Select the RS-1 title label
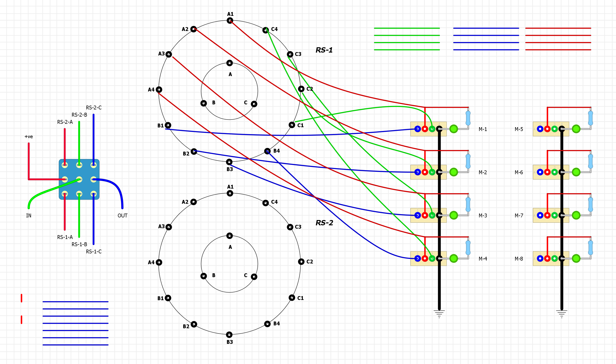This screenshot has width=616, height=364. 324,50
